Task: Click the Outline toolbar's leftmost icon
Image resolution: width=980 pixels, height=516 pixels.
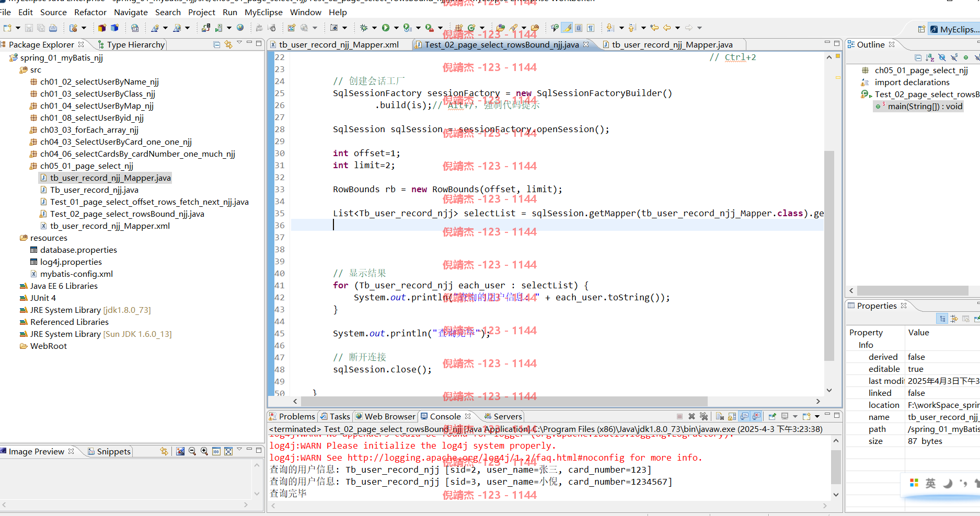Action: [918, 57]
